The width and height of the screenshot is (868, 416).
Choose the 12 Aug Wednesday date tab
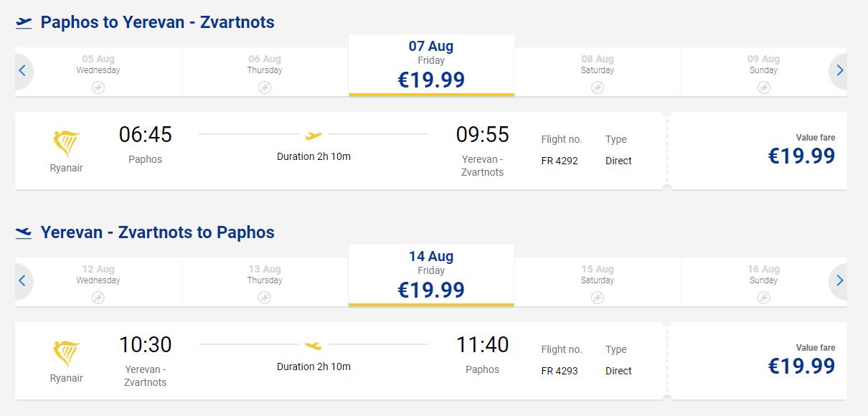(x=98, y=282)
